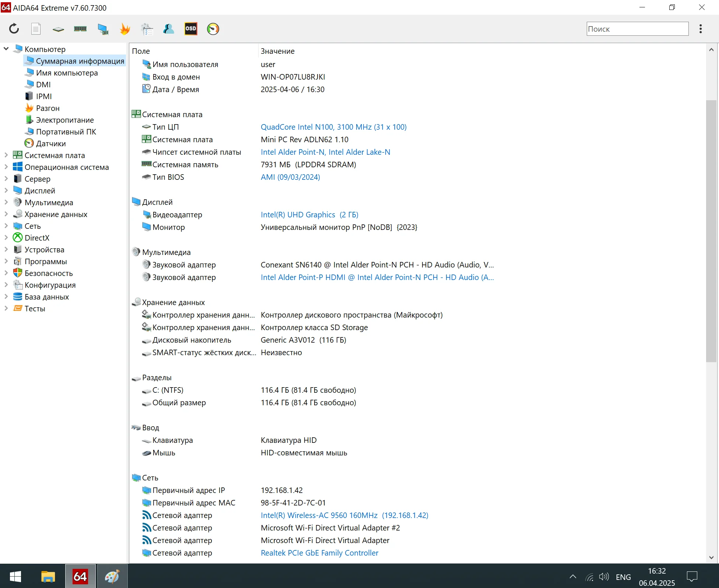Open the three-dot options menu
Screen dimensions: 719x588
(700, 29)
